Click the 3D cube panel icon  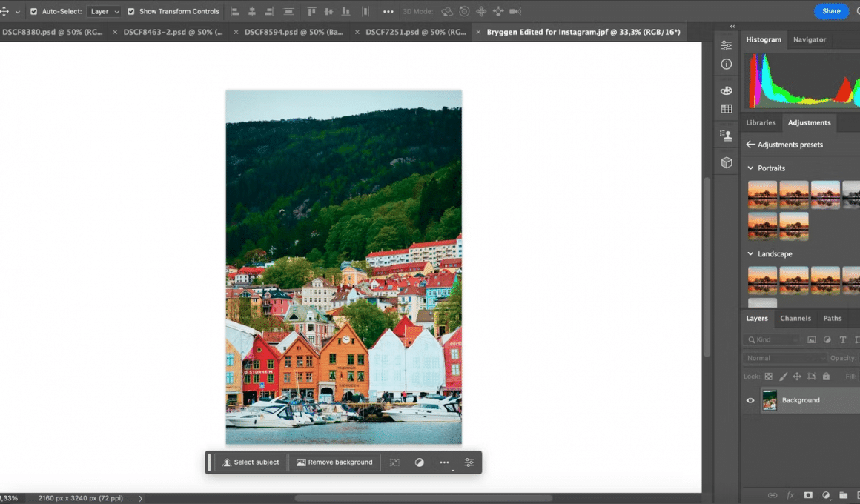[727, 162]
